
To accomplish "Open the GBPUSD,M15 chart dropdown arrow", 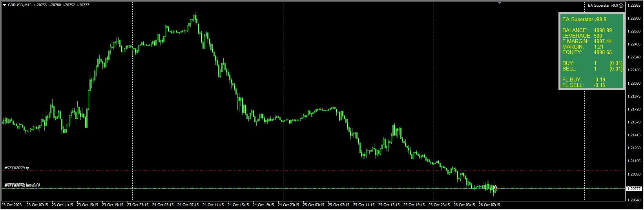I will coord(4,5).
